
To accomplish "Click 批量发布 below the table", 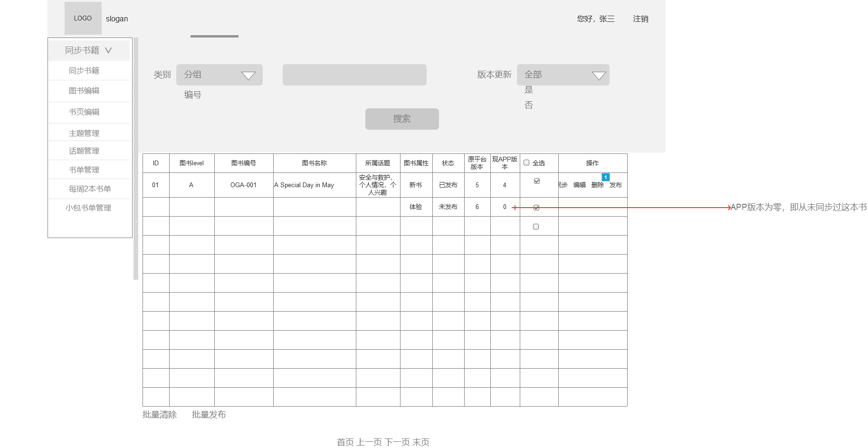I will pos(209,415).
